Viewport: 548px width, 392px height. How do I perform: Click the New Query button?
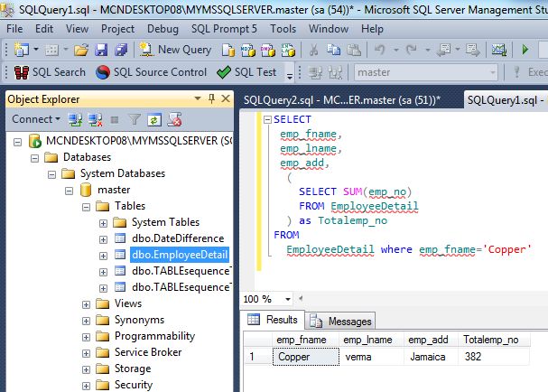tap(175, 50)
